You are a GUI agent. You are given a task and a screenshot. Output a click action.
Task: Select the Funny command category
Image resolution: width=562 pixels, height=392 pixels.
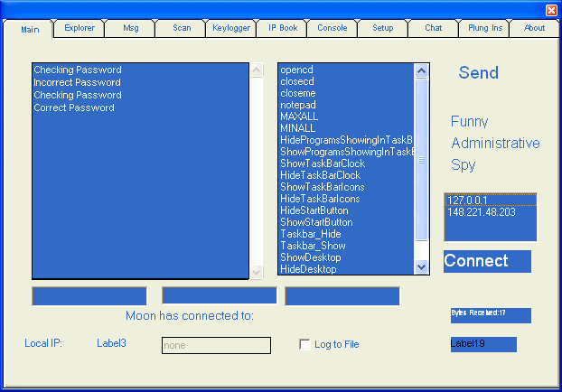469,121
